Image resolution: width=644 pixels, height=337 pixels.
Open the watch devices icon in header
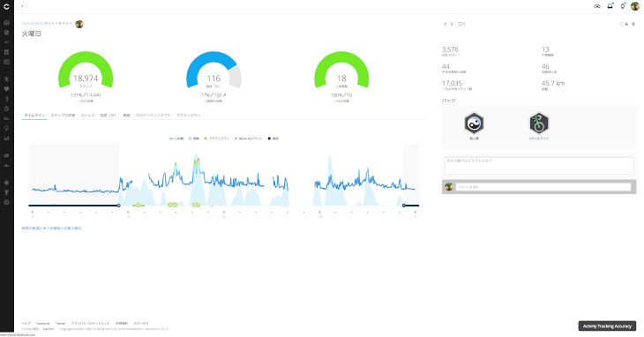[x=623, y=6]
